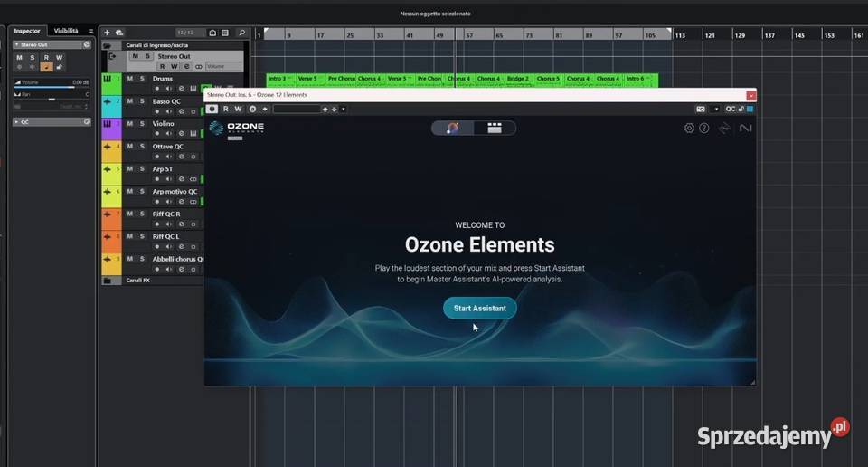Open the Inspector panel options menu icon
The image size is (868, 467).
90,31
